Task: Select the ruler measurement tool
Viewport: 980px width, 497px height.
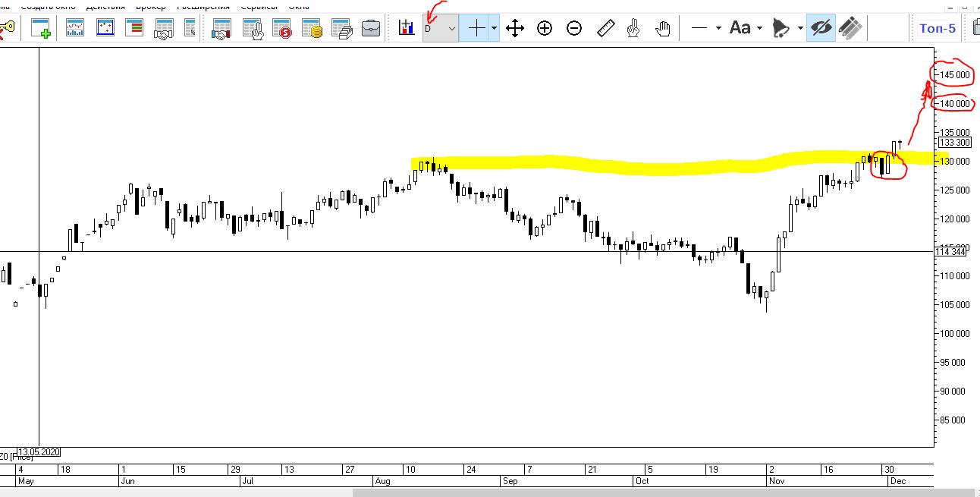Action: pos(605,29)
